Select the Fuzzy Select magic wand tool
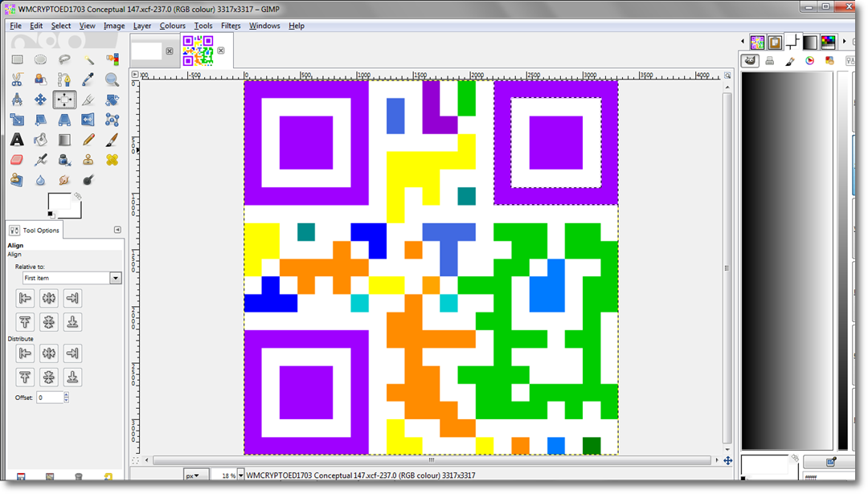 coord(88,59)
